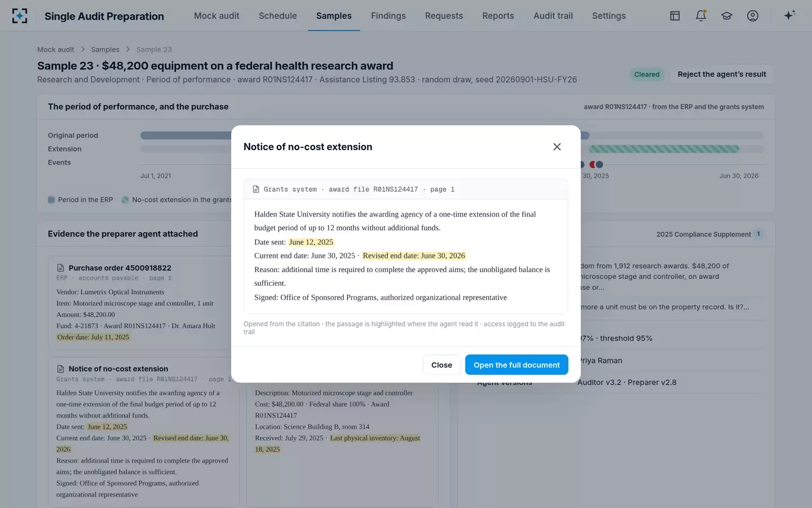Viewport: 812px width, 508px height.
Task: Open the full document
Action: (517, 365)
